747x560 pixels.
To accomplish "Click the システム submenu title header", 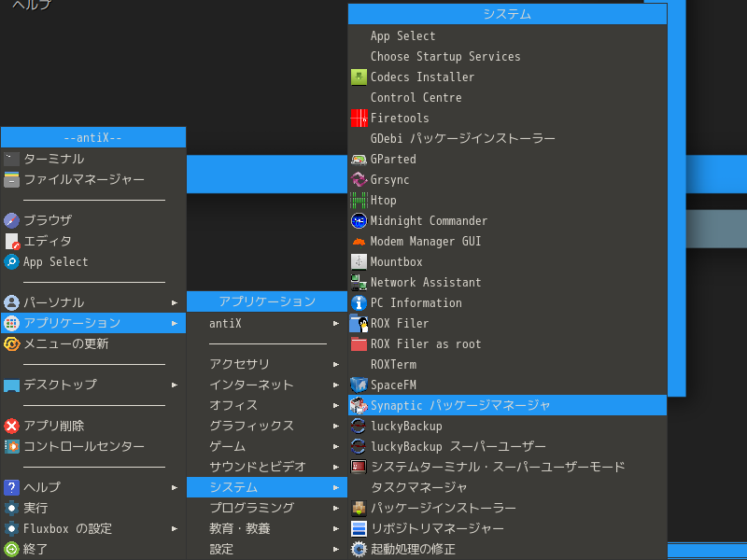I will pos(507,14).
